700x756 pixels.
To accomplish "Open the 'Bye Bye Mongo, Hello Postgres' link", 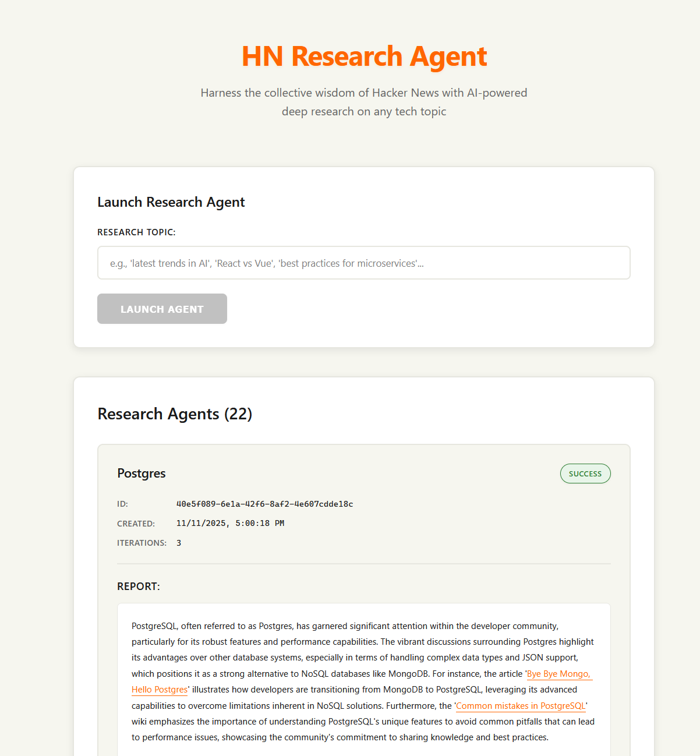I will (558, 674).
